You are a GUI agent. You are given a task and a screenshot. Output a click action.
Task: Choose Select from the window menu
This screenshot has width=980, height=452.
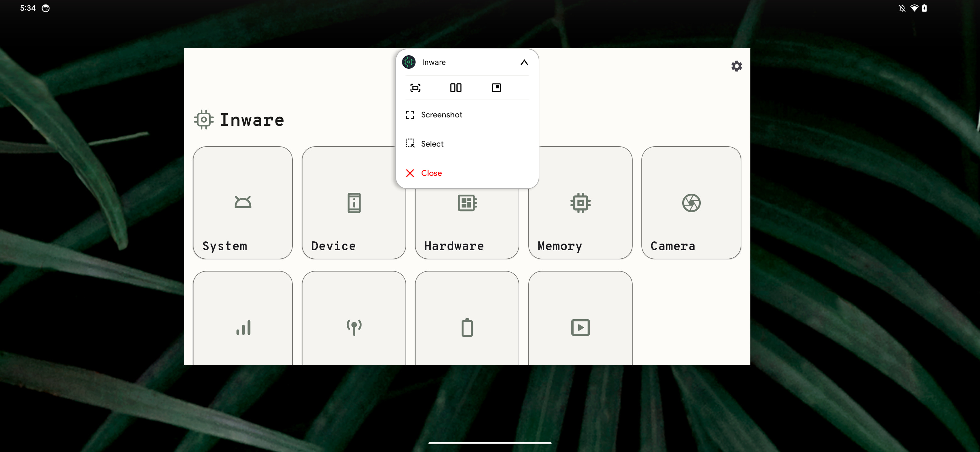tap(432, 144)
